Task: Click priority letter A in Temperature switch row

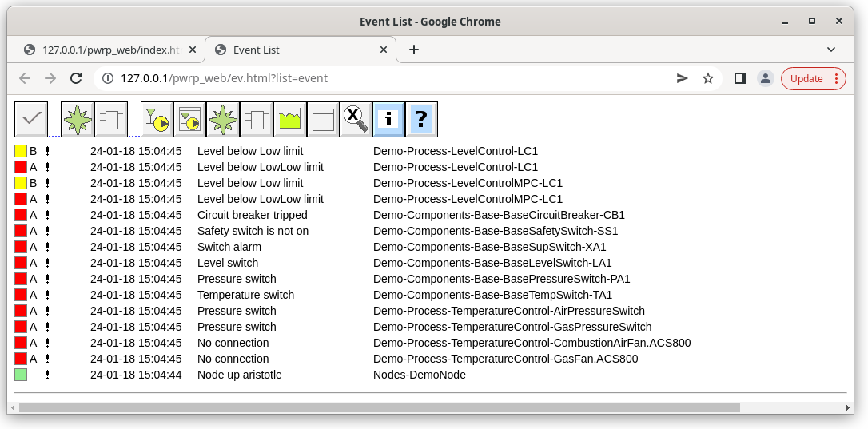Action: tap(34, 295)
